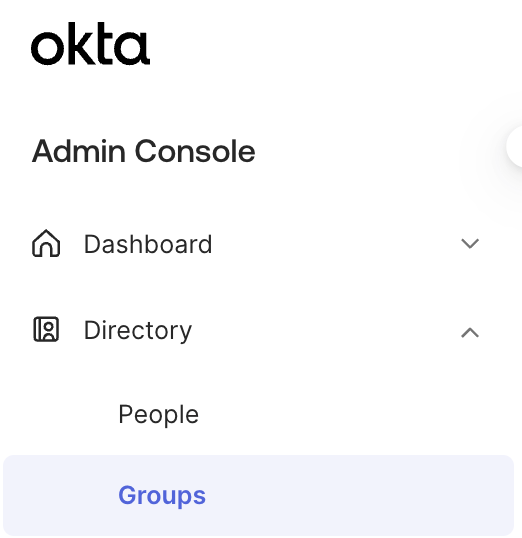This screenshot has height=538, width=522.
Task: Click the downward arrow on Dashboard row
Action: [x=469, y=244]
